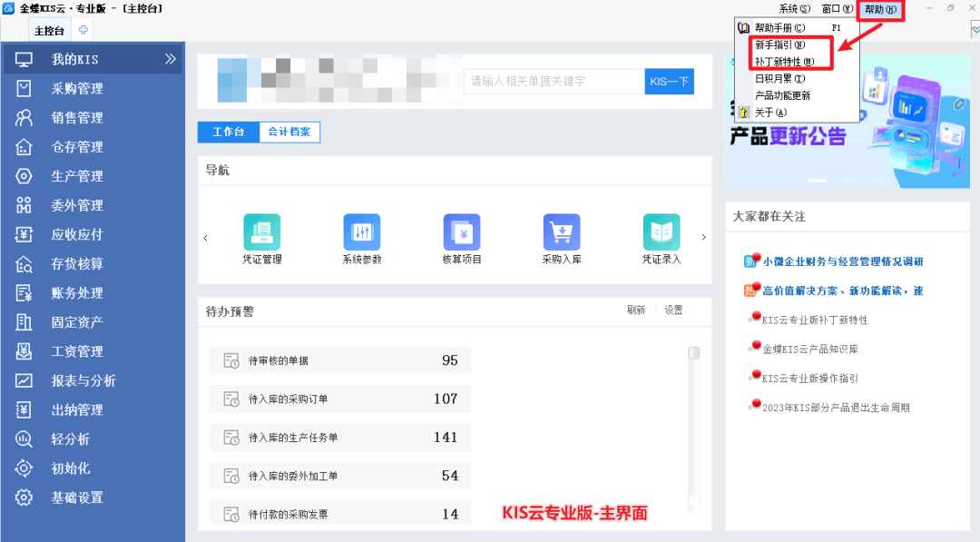
Task: Open 出纳管理 sidebar module
Action: [x=77, y=410]
